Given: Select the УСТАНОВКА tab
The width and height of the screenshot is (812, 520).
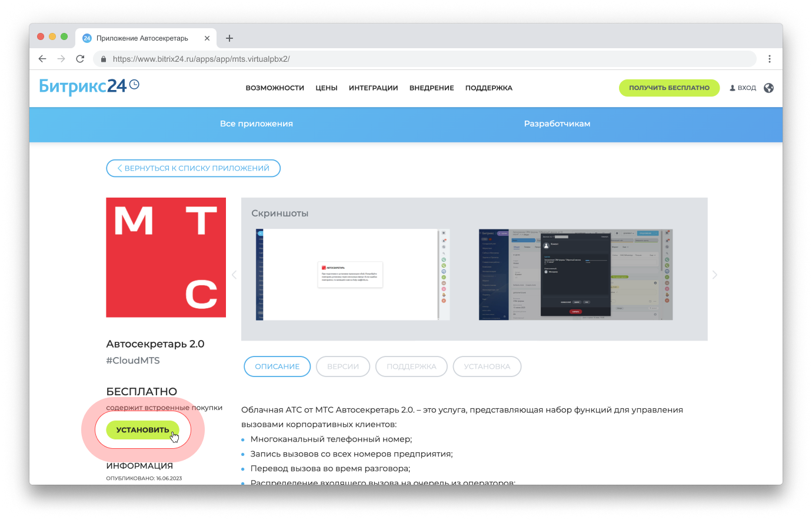Looking at the screenshot, I should click(487, 366).
